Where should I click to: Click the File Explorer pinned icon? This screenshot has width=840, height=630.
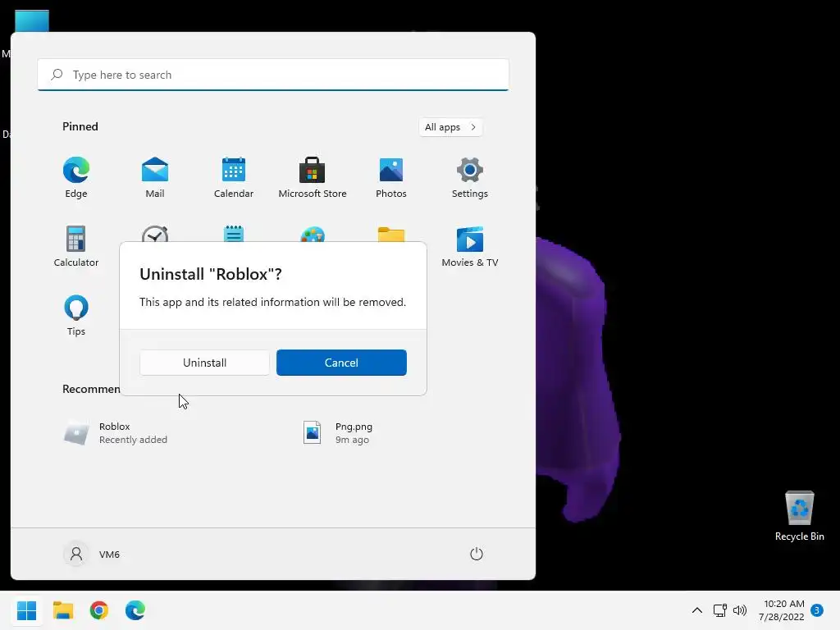point(391,234)
